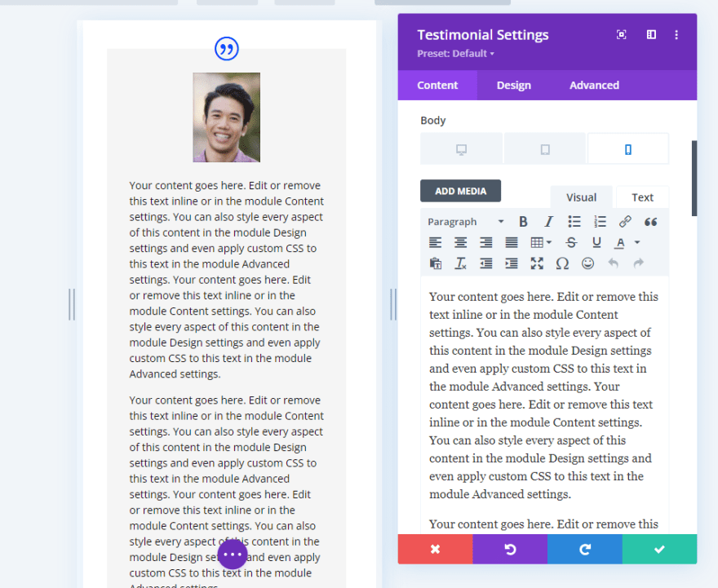Switch preview to tablet view
The image size is (718, 588).
click(544, 148)
